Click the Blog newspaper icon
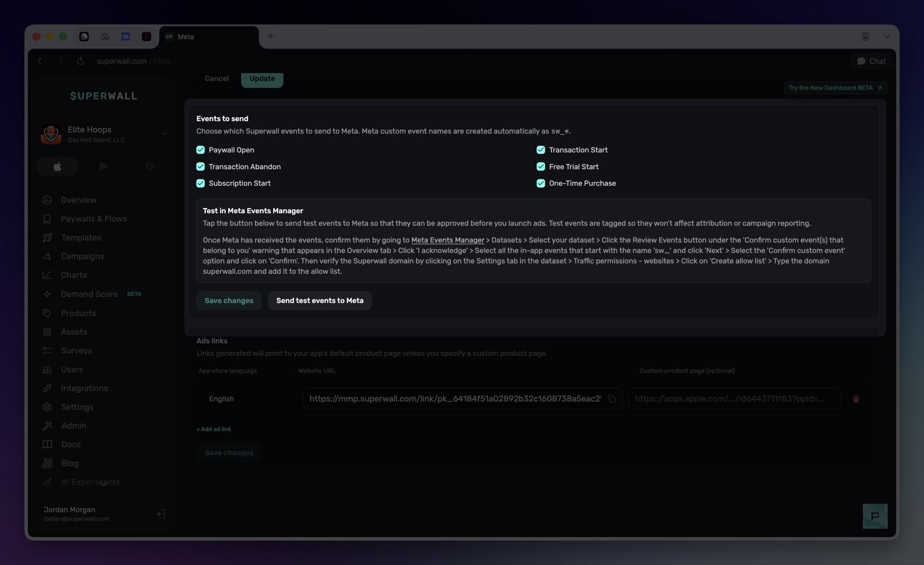Viewport: 924px width, 565px height. point(47,463)
